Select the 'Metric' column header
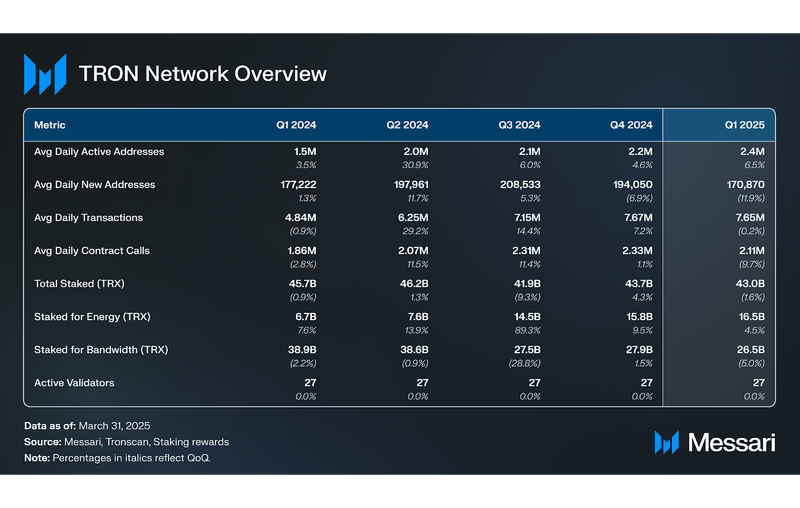 49,125
